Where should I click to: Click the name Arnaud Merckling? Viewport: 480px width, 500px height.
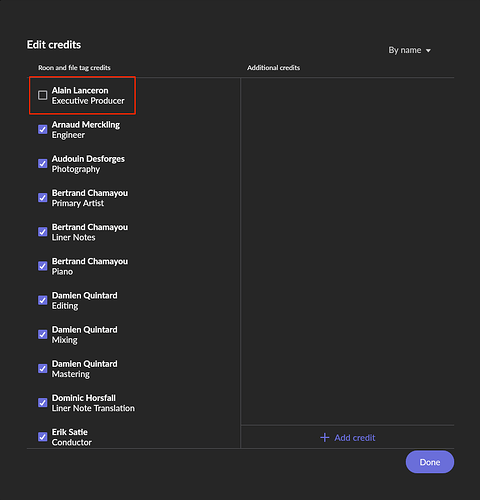[x=86, y=125]
